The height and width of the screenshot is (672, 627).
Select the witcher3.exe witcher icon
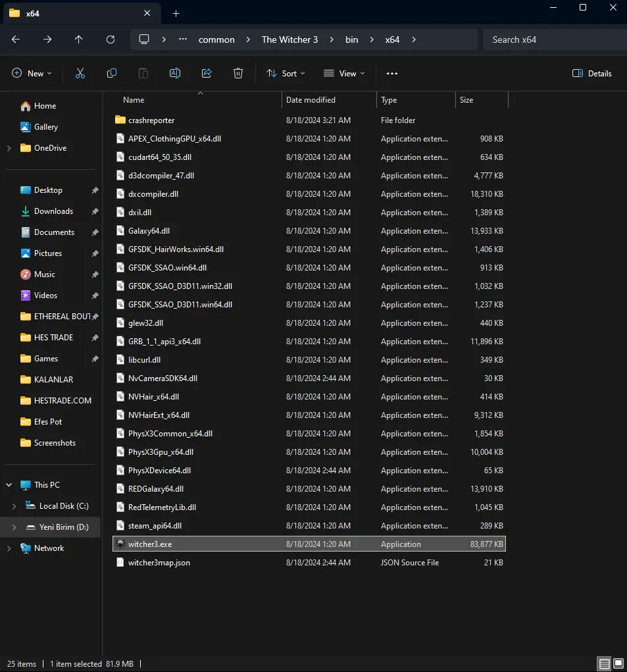pyautogui.click(x=120, y=544)
